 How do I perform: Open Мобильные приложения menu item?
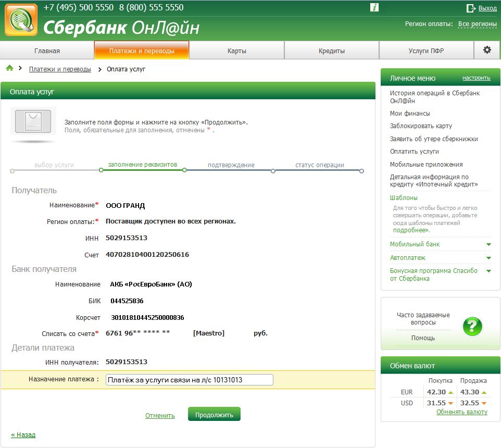(x=426, y=164)
